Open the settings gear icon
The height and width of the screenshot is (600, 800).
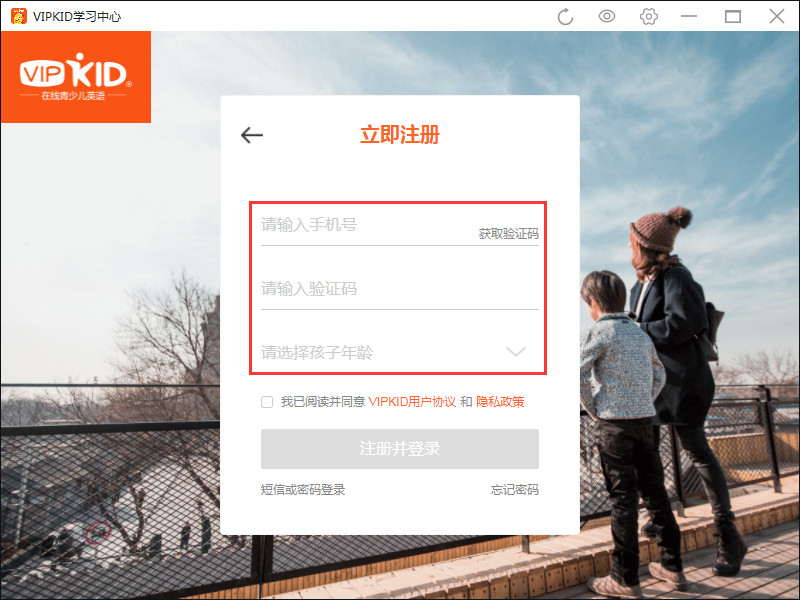648,16
